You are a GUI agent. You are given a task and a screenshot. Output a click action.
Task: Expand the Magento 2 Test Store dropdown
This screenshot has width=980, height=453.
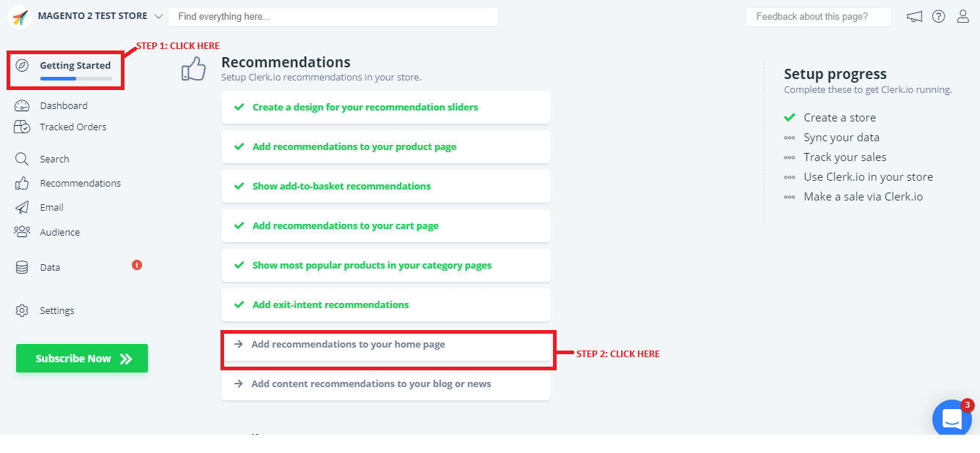pyautogui.click(x=159, y=16)
